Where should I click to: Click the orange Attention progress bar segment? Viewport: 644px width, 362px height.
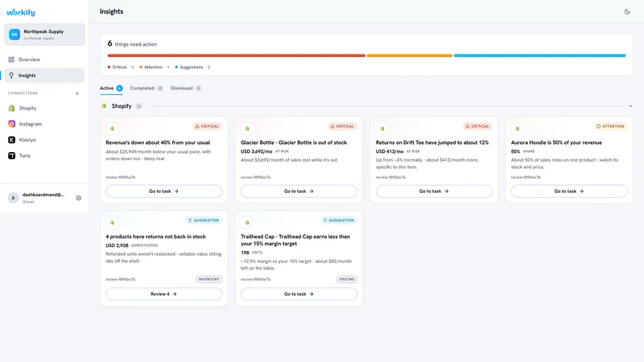[x=410, y=56]
